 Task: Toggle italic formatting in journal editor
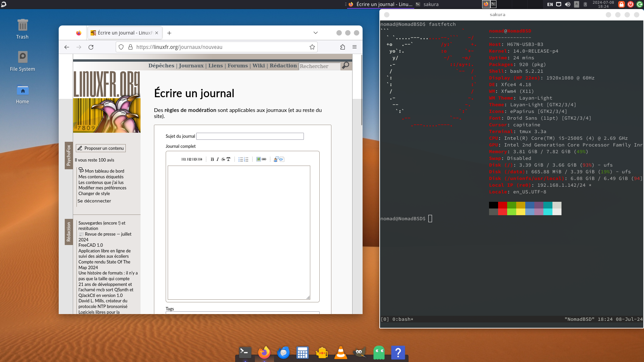tap(217, 159)
